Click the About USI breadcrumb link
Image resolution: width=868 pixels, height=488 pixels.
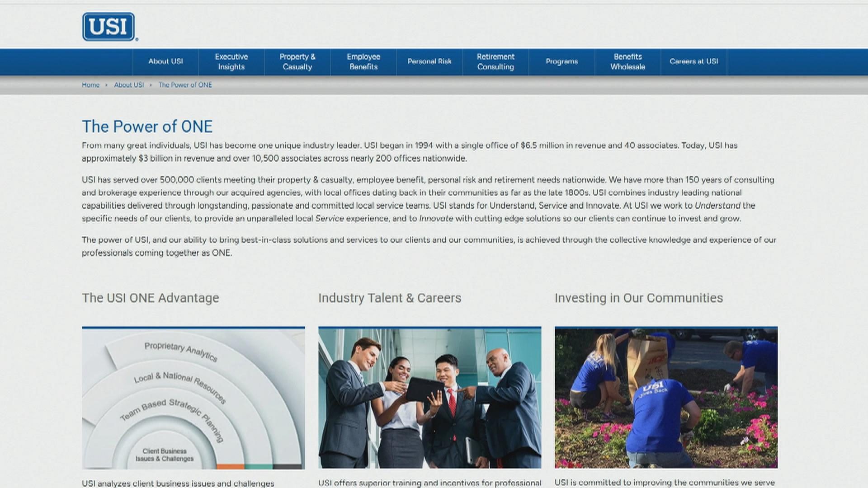[129, 85]
